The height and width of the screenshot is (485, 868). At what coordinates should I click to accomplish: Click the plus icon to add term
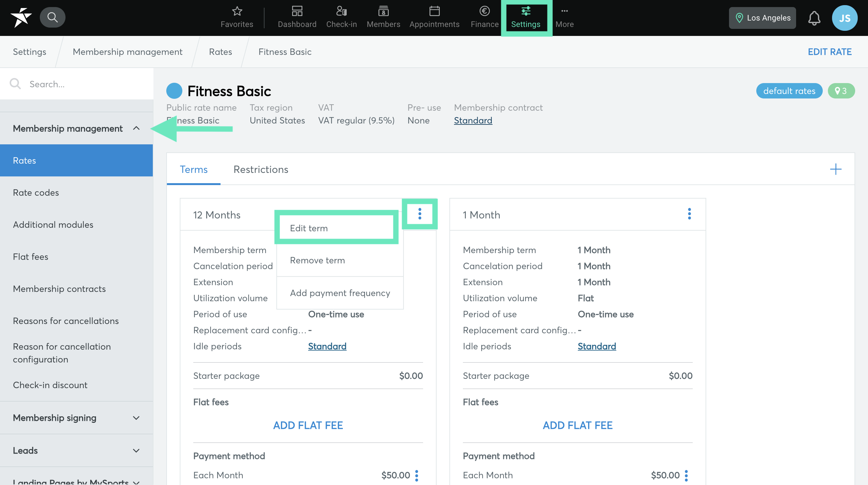835,169
